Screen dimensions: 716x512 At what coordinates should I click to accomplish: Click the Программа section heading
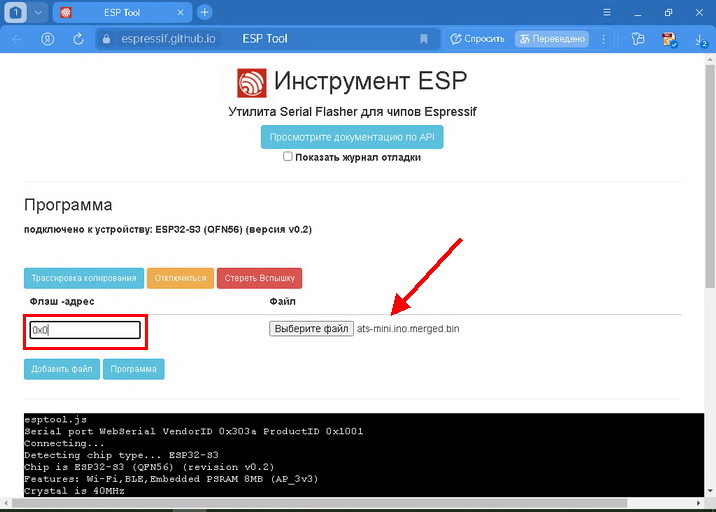pyautogui.click(x=68, y=205)
